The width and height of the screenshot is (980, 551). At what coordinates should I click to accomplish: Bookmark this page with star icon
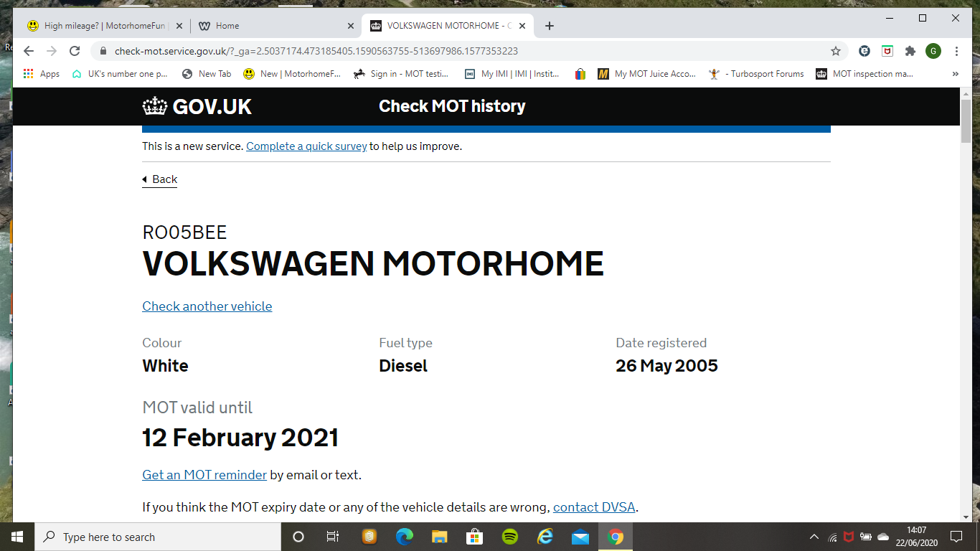(x=836, y=51)
